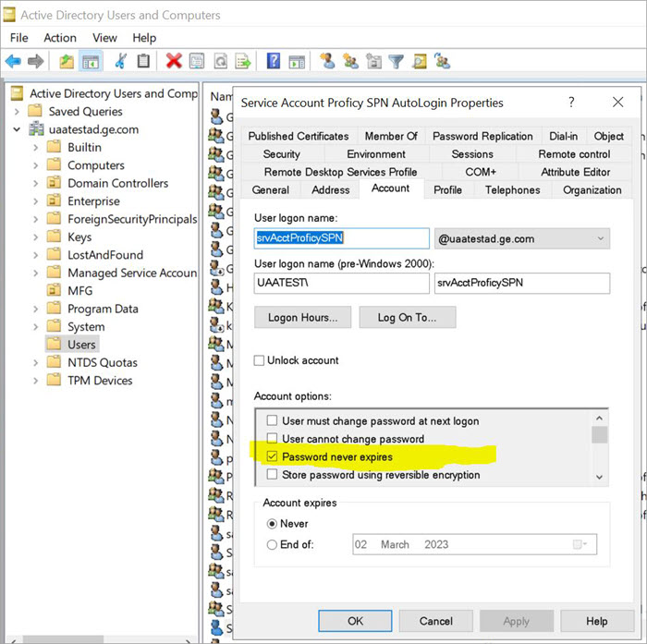This screenshot has width=647, height=644.
Task: Click the Find objects toolbar icon
Action: pyautogui.click(x=420, y=62)
